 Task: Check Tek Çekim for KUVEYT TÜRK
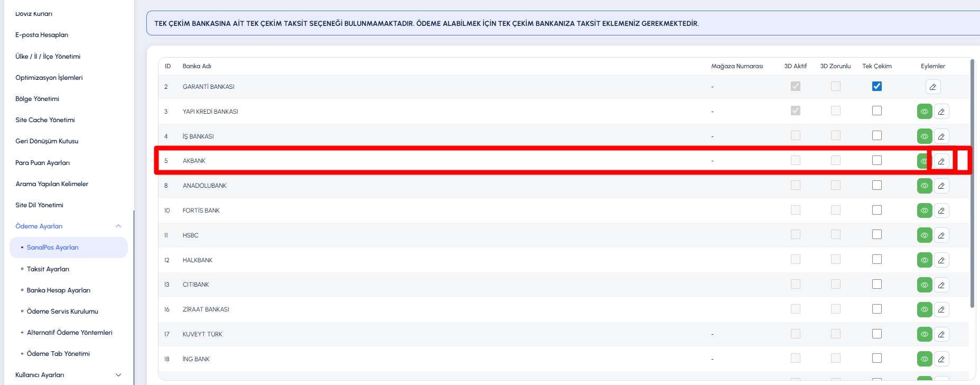[877, 334]
